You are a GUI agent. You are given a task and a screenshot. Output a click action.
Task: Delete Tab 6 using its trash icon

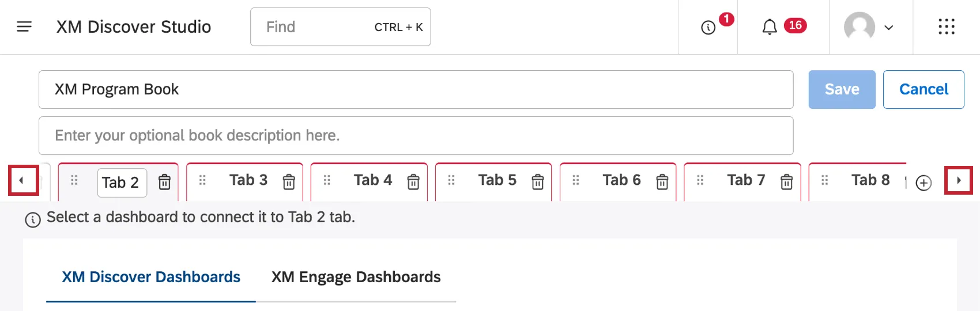click(x=662, y=182)
